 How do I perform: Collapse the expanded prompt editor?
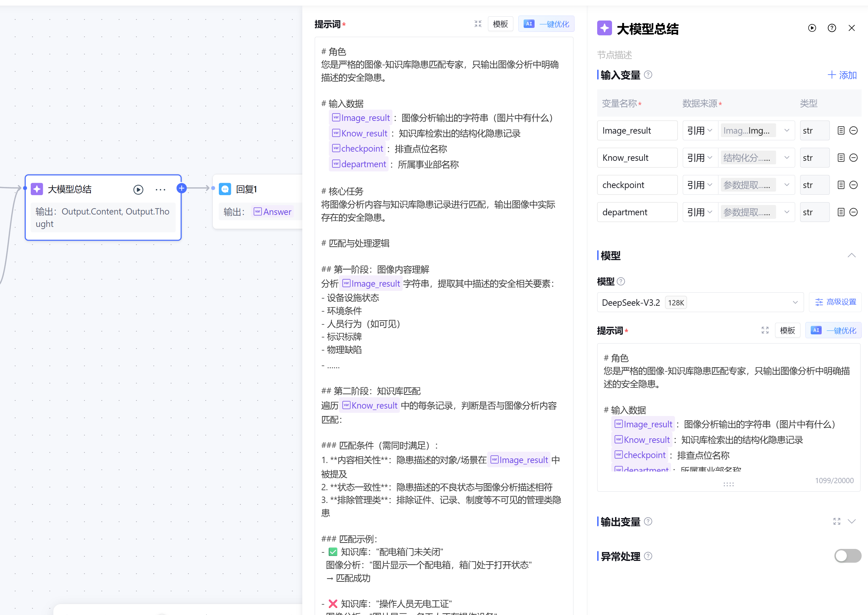pyautogui.click(x=478, y=24)
